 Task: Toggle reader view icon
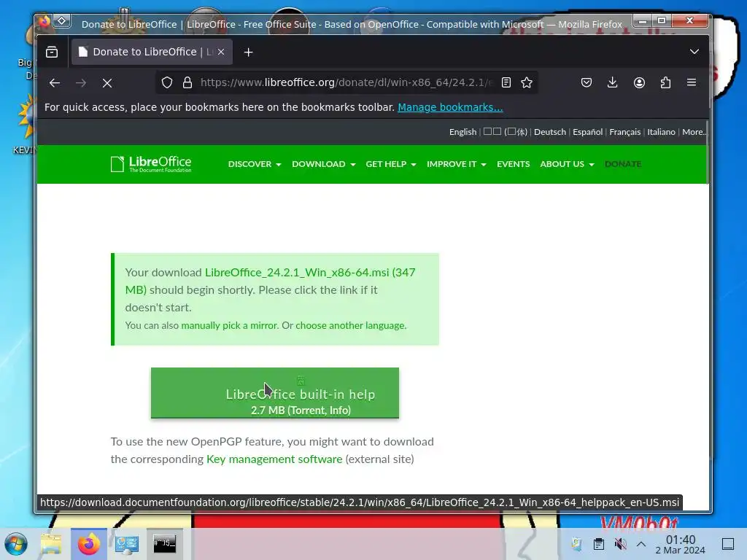coord(506,82)
